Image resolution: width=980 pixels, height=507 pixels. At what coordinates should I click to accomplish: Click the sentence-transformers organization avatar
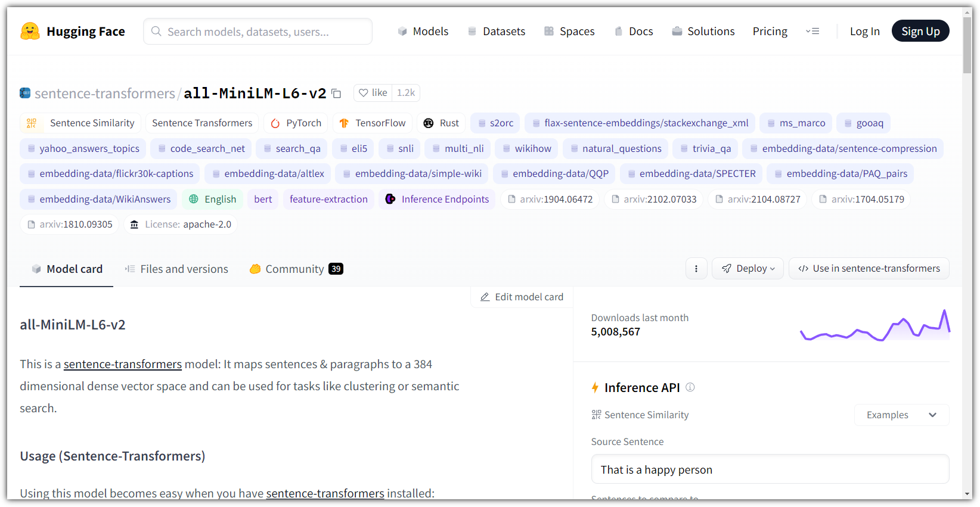(x=25, y=93)
